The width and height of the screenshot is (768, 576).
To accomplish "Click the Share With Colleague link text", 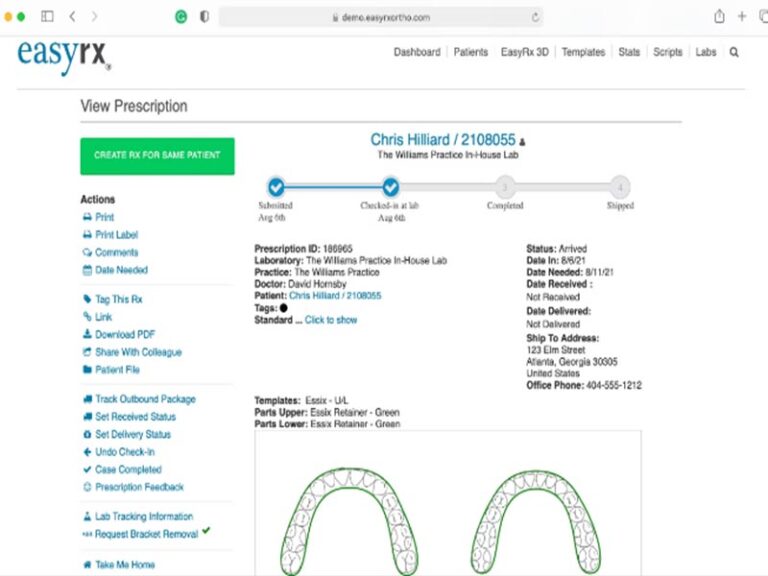I will [139, 352].
